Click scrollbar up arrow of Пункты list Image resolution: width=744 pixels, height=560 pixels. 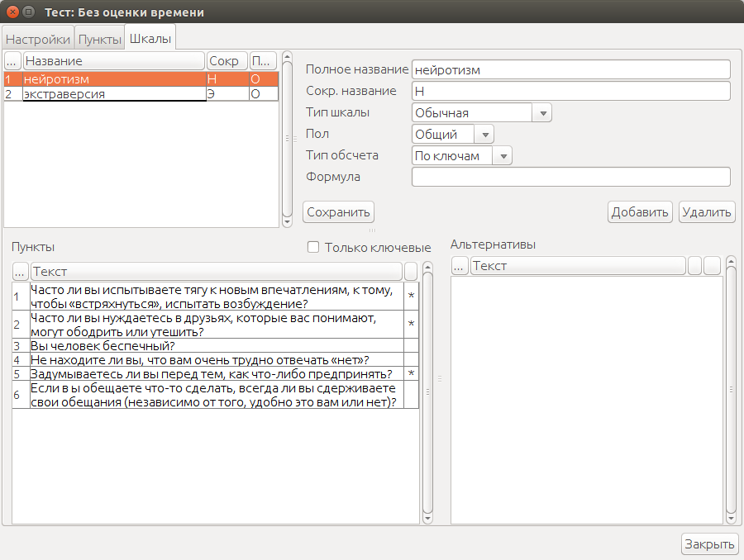pos(427,268)
